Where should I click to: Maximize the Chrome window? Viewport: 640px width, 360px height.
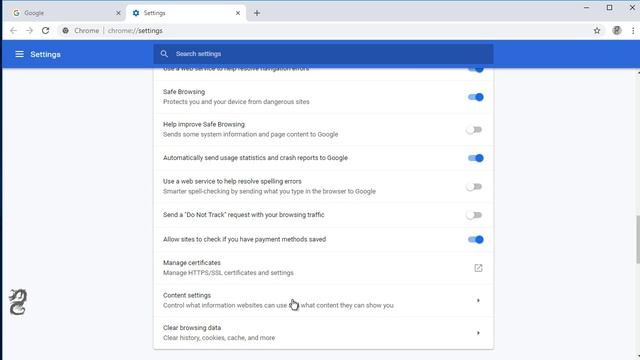click(x=609, y=8)
